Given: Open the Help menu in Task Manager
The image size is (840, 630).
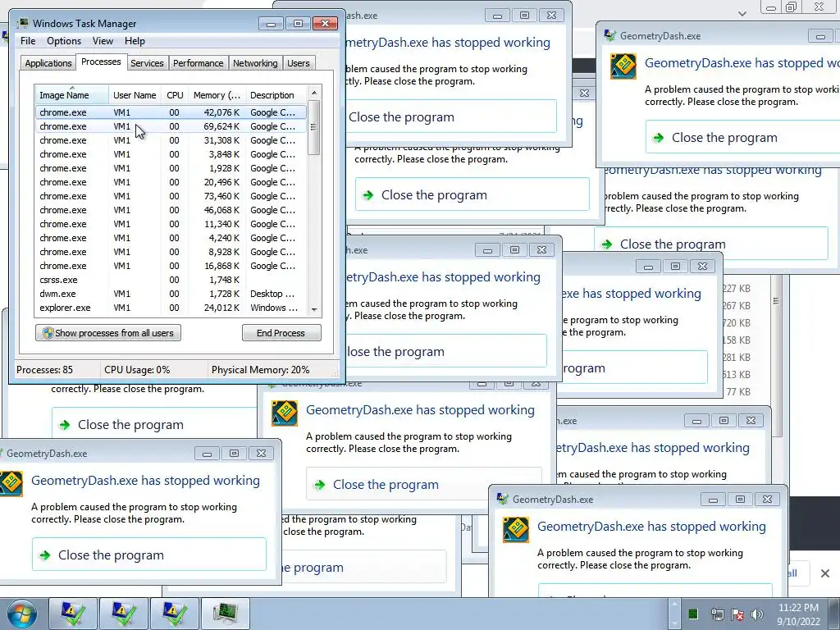Looking at the screenshot, I should pos(135,41).
